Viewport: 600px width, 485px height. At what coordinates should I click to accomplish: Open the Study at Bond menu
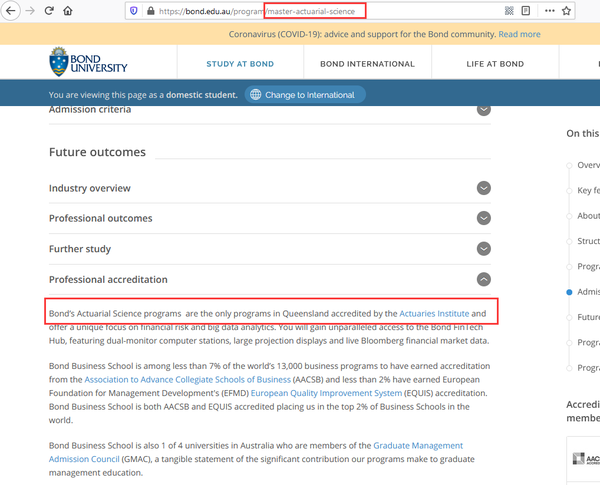pos(240,64)
